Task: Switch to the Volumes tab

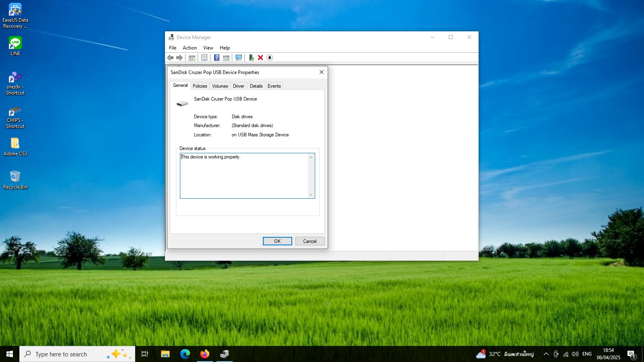Action: pos(220,86)
